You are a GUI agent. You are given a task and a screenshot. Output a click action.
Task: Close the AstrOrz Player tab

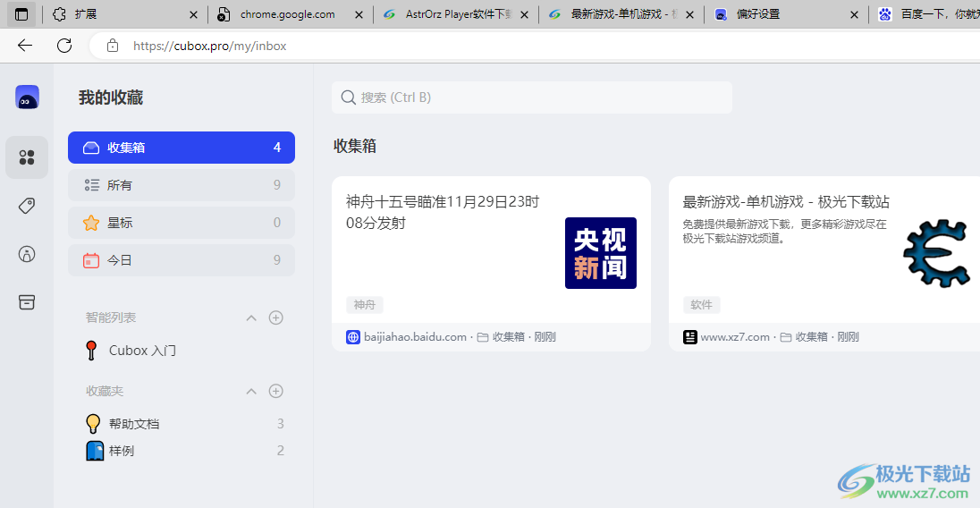524,14
